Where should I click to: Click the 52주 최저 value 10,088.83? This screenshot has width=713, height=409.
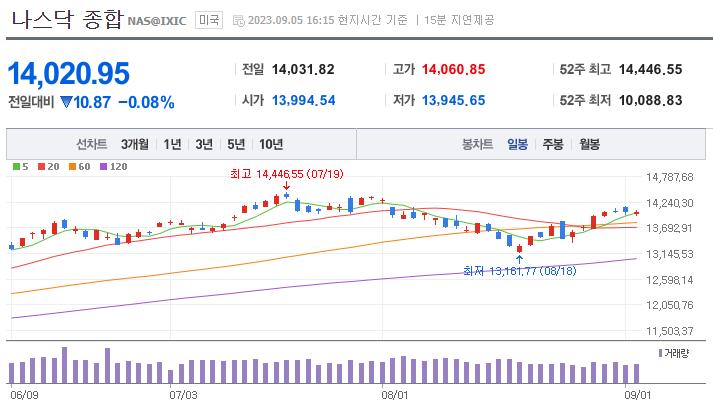pyautogui.click(x=650, y=101)
